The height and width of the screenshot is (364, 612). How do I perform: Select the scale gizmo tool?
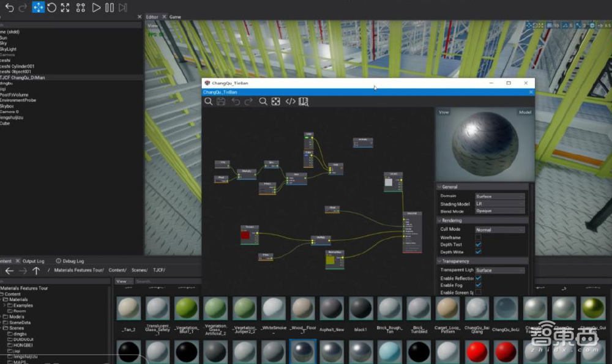point(66,7)
